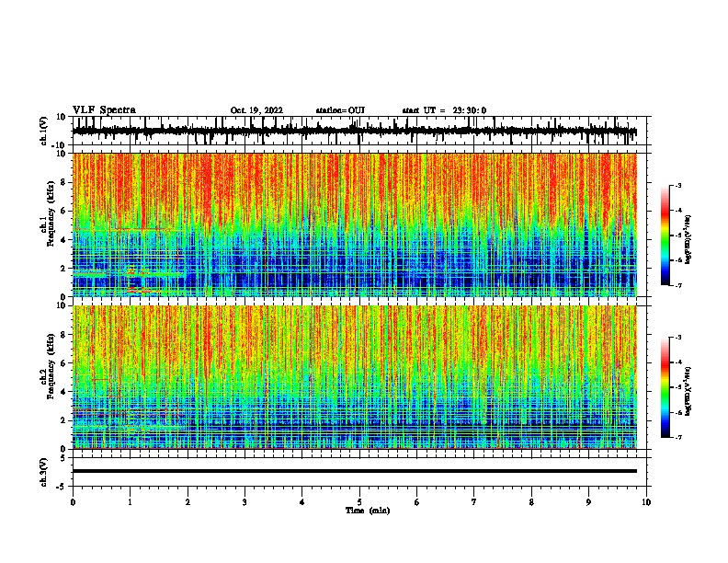The image size is (728, 563).
Task: Click the time axis tick label '8'
Action: click(x=531, y=502)
